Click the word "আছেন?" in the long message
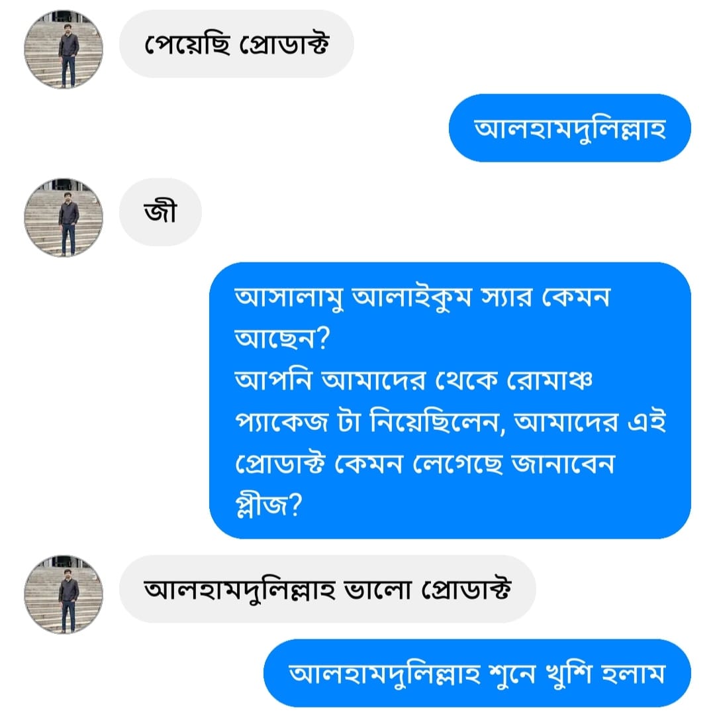 pyautogui.click(x=283, y=340)
